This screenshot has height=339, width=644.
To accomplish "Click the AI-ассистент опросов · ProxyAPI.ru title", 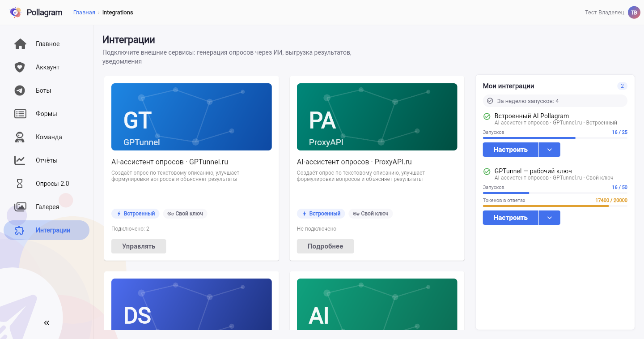I will pyautogui.click(x=354, y=162).
